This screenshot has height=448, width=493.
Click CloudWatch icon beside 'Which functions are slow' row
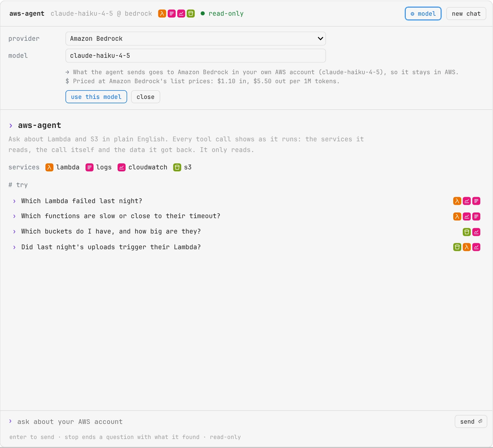(467, 216)
